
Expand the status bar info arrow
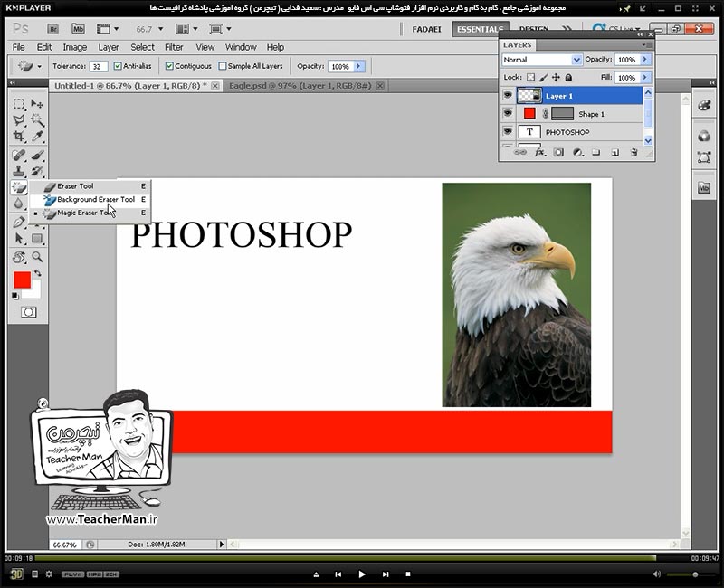pyautogui.click(x=222, y=545)
